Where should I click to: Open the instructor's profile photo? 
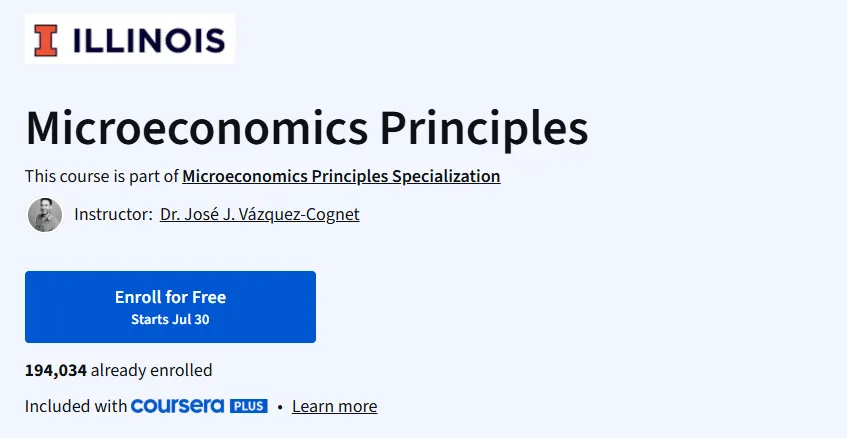[x=45, y=214]
